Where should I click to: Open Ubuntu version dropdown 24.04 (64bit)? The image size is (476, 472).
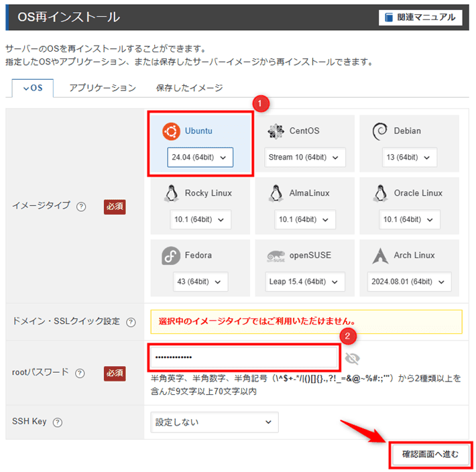point(200,158)
